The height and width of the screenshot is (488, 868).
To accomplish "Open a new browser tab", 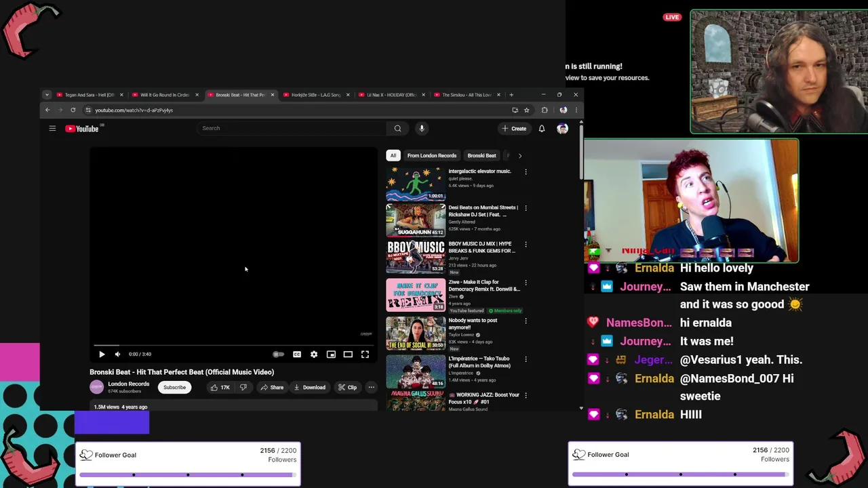I will click(511, 95).
